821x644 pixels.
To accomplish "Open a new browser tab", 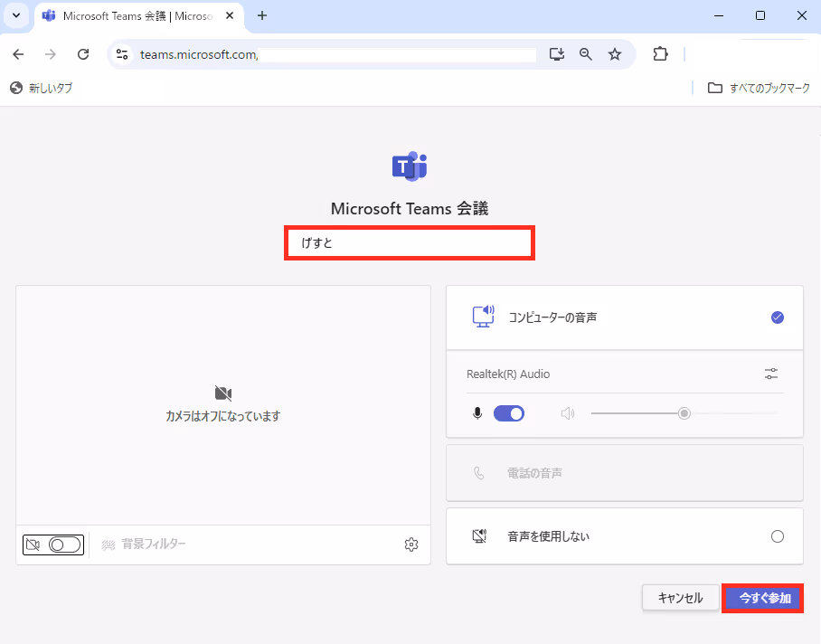I will [262, 15].
